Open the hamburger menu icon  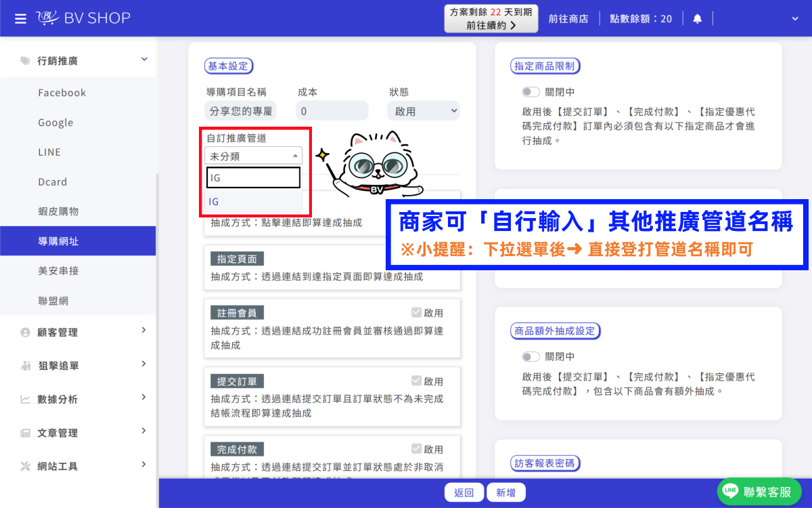pyautogui.click(x=21, y=18)
